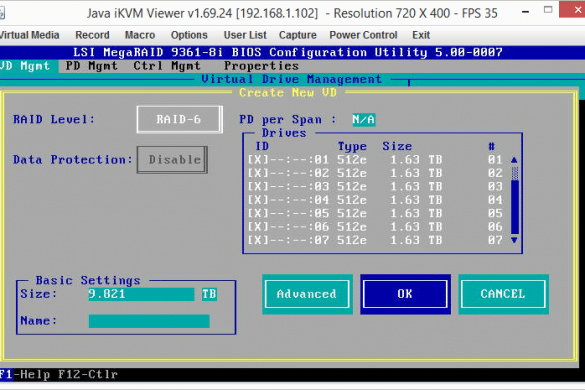This screenshot has height=390, width=585.
Task: Open the Macro menu
Action: tap(140, 35)
